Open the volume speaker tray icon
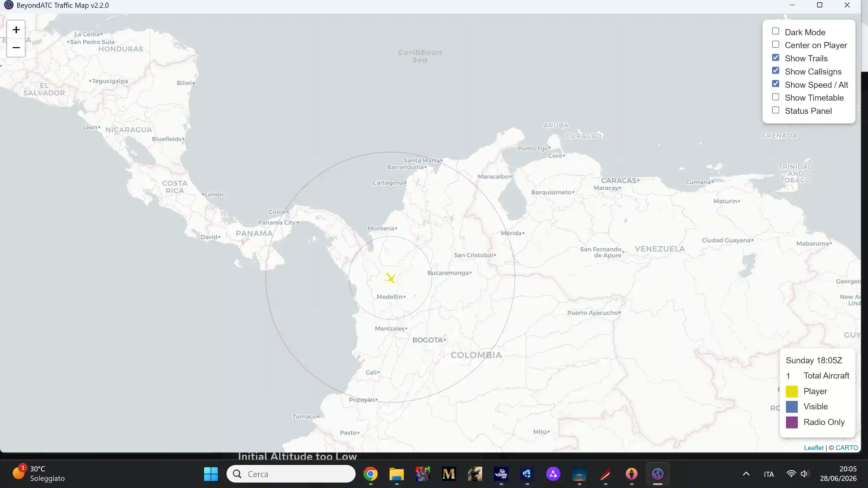The height and width of the screenshot is (488, 868). point(805,474)
